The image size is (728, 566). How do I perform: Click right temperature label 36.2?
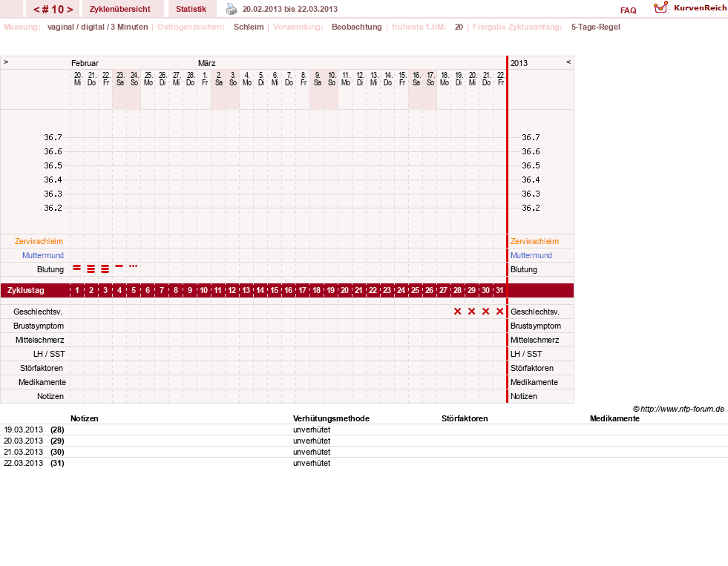click(531, 208)
